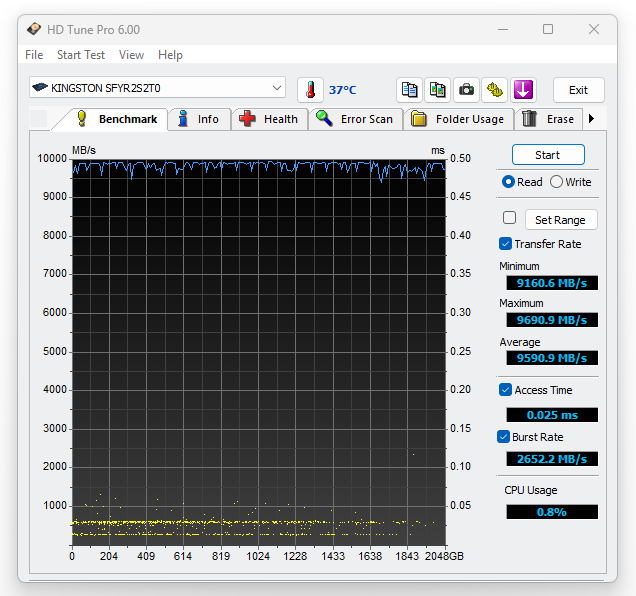636x596 pixels.
Task: Click the temperature thermometer icon
Action: coord(310,90)
